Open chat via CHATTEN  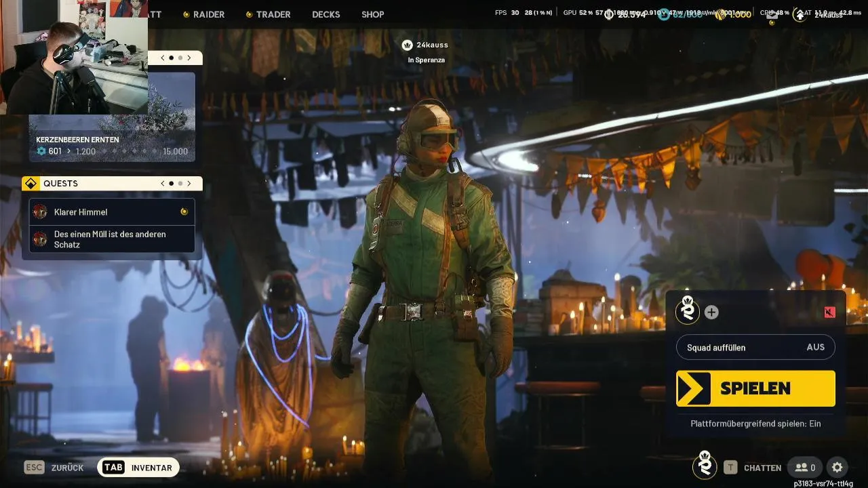point(762,468)
